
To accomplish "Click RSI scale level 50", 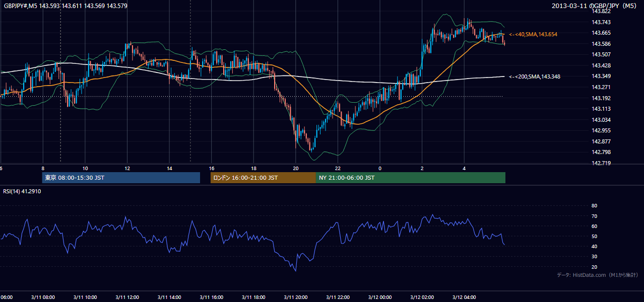I will (594, 237).
